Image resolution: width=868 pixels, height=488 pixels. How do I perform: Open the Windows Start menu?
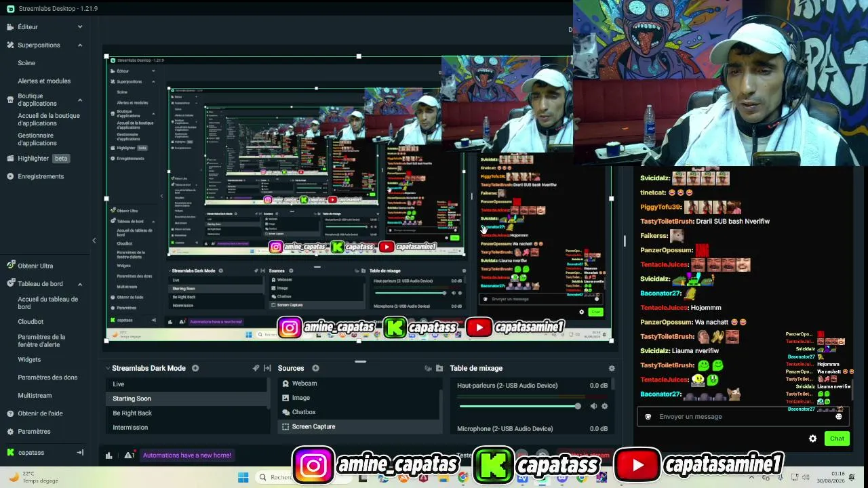click(x=243, y=477)
